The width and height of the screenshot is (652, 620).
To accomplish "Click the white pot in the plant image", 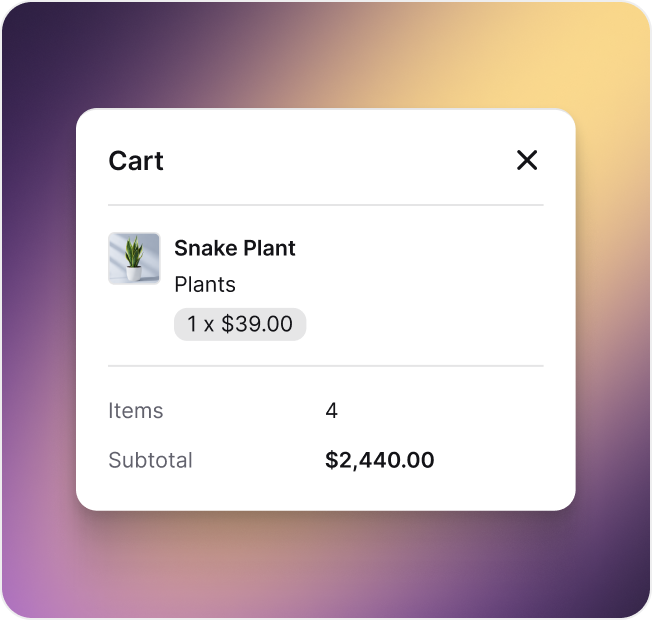I will point(133,273).
